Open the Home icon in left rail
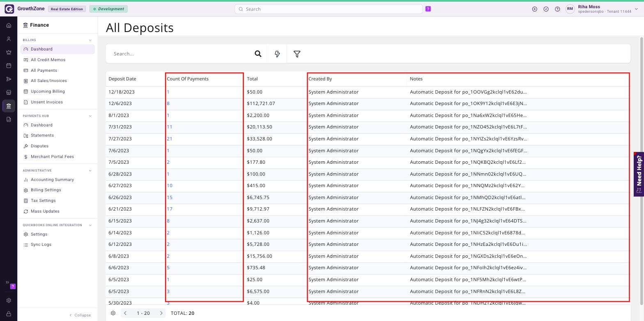This screenshot has height=321, width=644. coord(9,25)
